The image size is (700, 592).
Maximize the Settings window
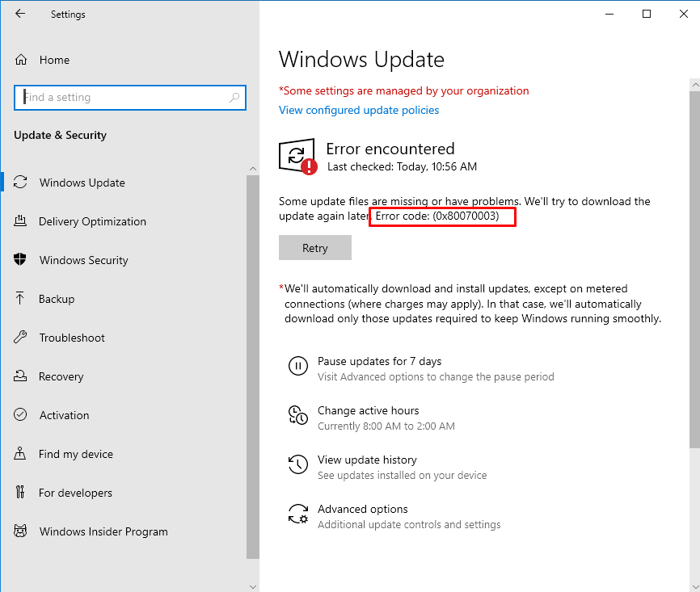click(647, 14)
